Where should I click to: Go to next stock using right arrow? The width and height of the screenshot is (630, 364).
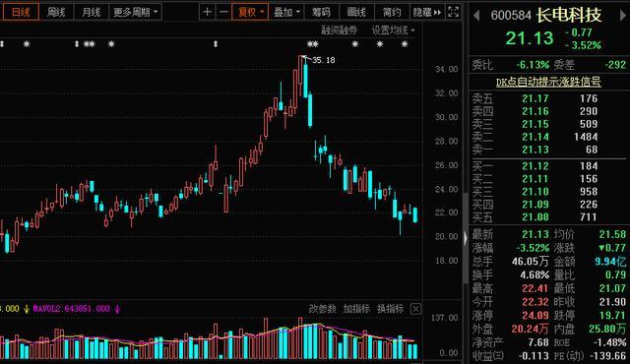pyautogui.click(x=623, y=16)
